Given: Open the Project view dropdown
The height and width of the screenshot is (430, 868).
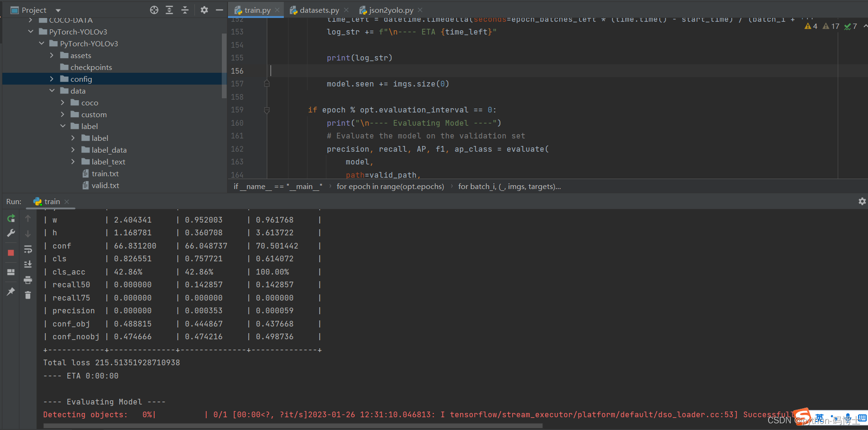Looking at the screenshot, I should pos(58,10).
